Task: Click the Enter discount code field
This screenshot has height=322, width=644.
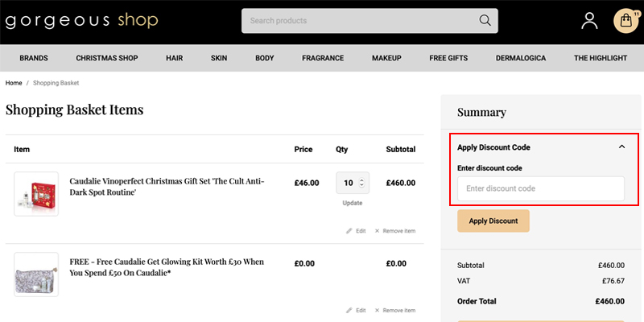Action: coord(541,188)
